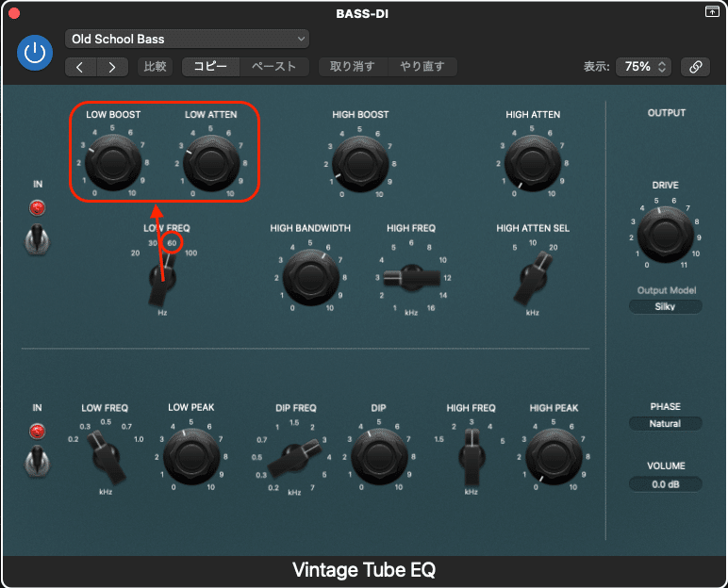728x588 pixels.
Task: Flip the lower IN toggle switch
Action: (37, 462)
